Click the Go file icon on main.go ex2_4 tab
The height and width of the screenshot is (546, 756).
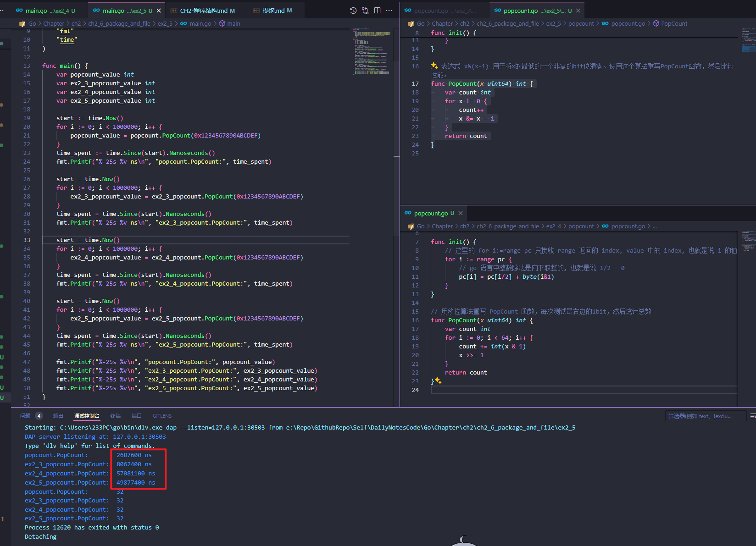(x=19, y=11)
